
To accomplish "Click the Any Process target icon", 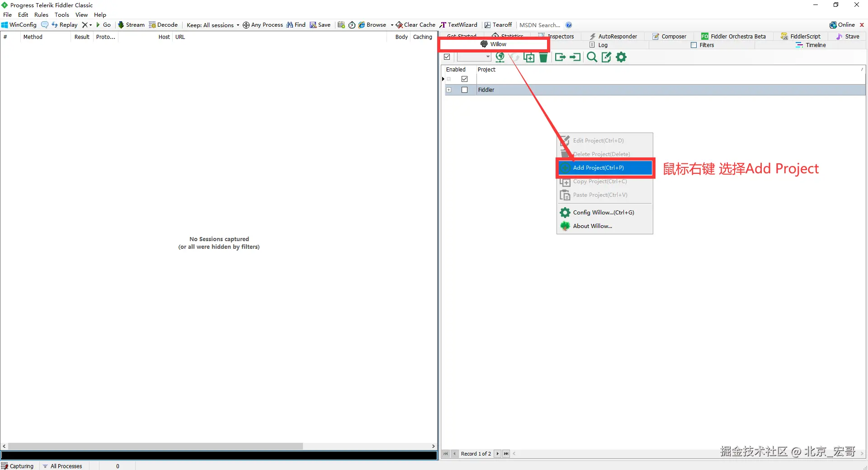I will coord(246,25).
